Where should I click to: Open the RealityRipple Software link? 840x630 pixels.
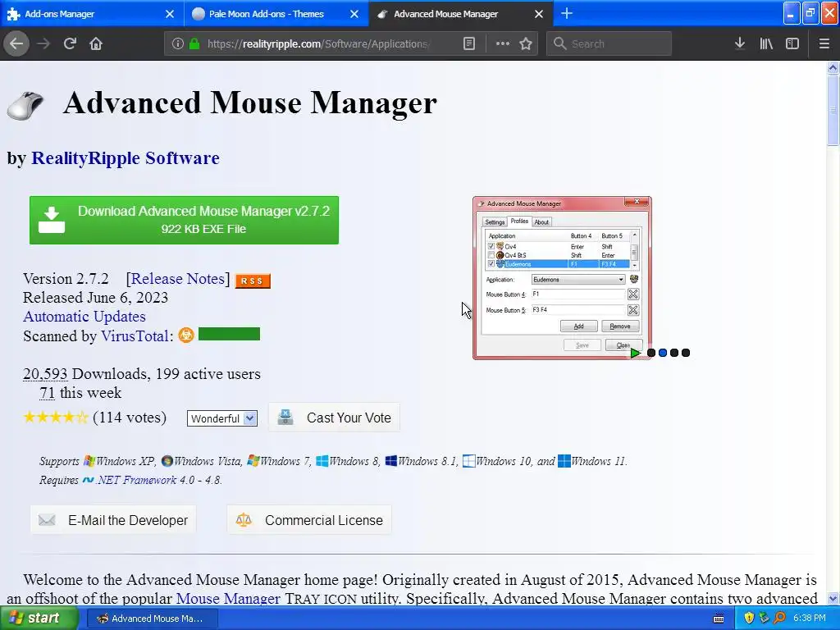click(126, 158)
